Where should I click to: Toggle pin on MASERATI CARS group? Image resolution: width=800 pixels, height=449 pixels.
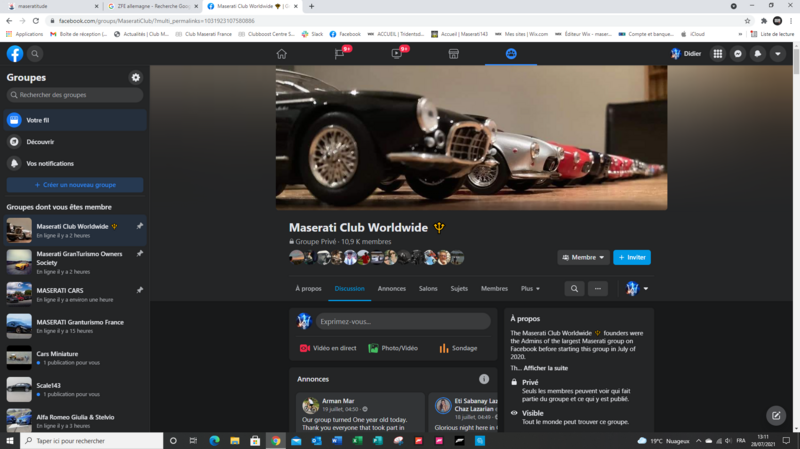pos(139,290)
